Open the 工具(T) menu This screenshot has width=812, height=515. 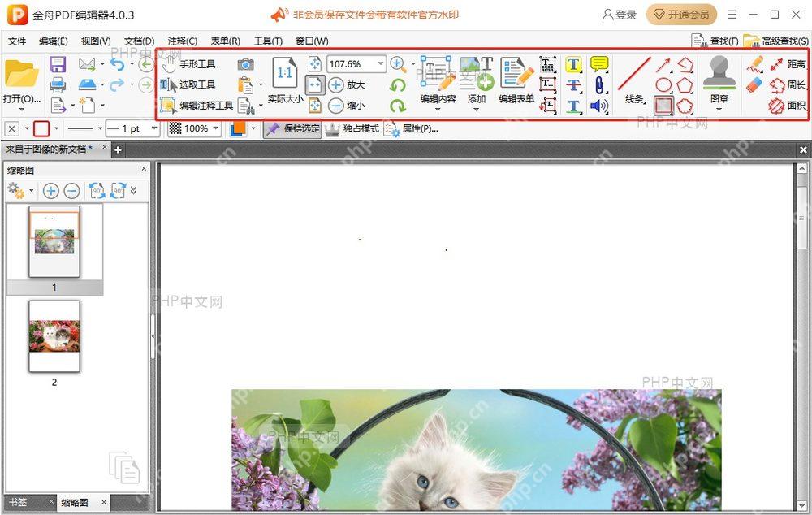tap(268, 41)
